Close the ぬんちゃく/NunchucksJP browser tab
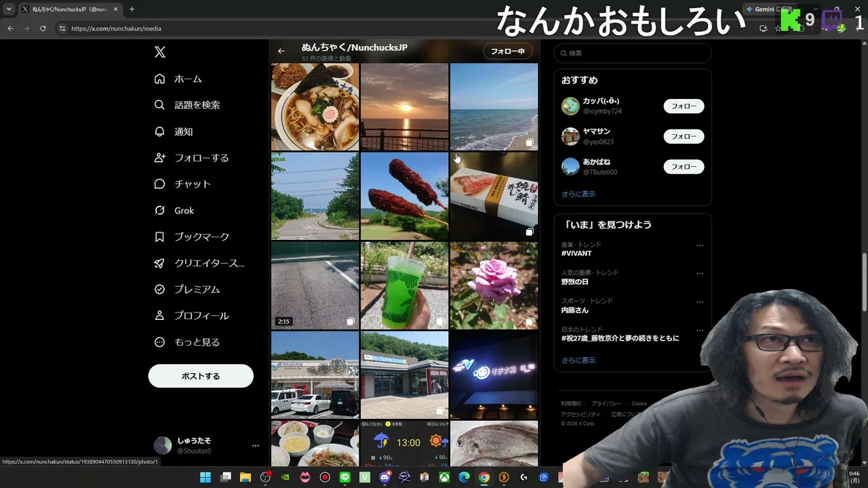868x488 pixels. [x=115, y=9]
